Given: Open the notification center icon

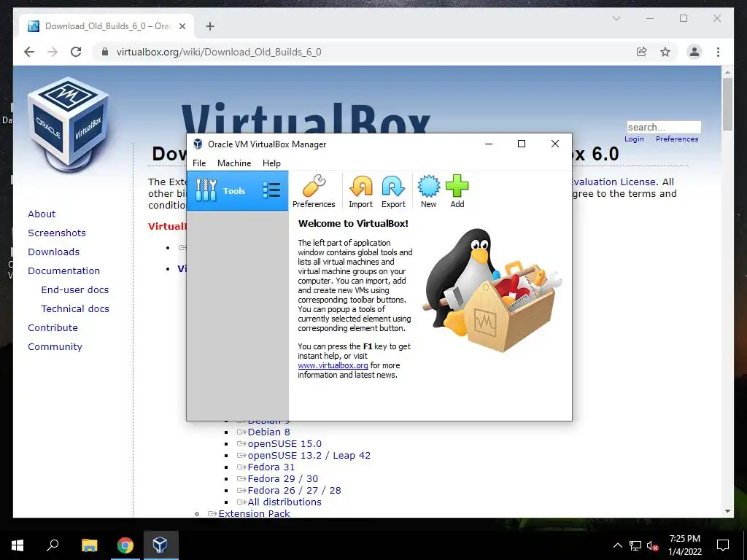Looking at the screenshot, I should pyautogui.click(x=723, y=545).
